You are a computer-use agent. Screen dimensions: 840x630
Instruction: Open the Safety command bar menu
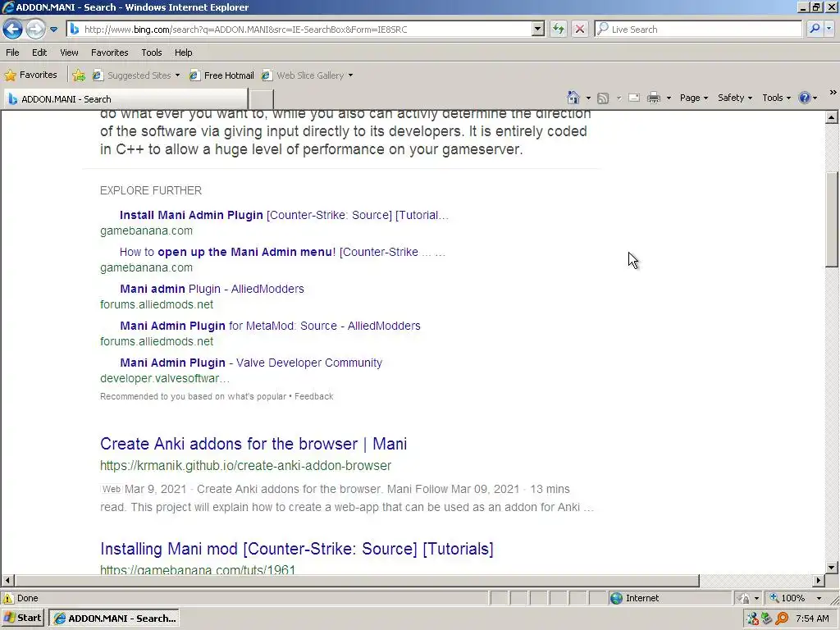pos(735,98)
